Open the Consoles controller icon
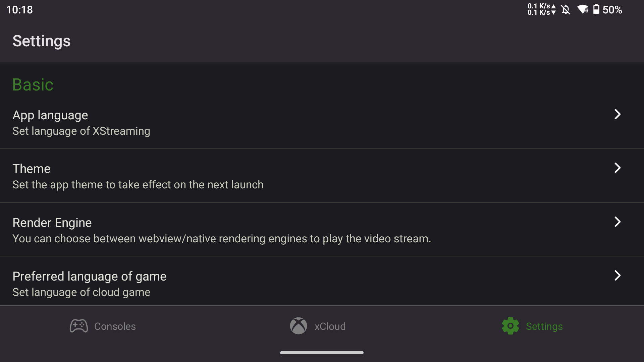This screenshot has width=644, height=362. 79,326
